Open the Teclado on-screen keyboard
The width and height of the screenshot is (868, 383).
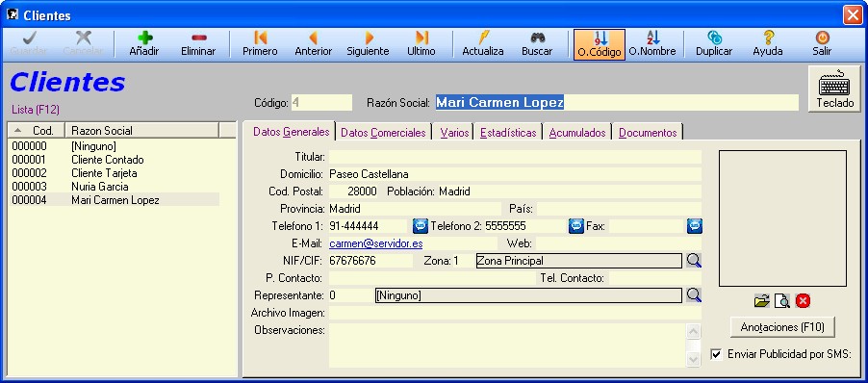pos(834,89)
